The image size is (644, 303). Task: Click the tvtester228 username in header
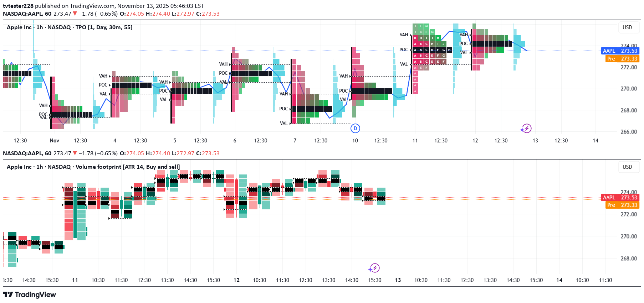[x=18, y=6]
